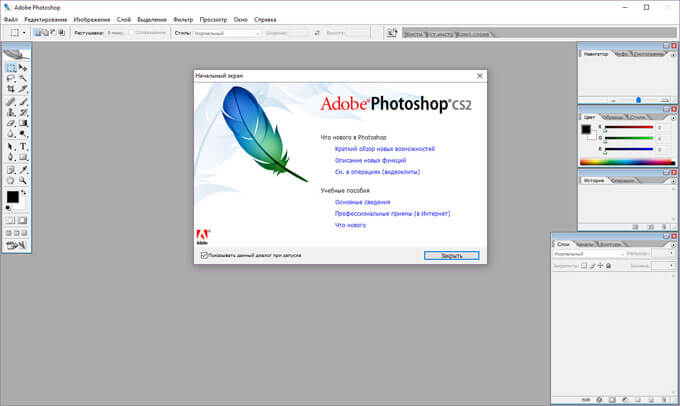This screenshot has height=406, width=680.
Task: Select the Type tool
Action: [x=23, y=147]
